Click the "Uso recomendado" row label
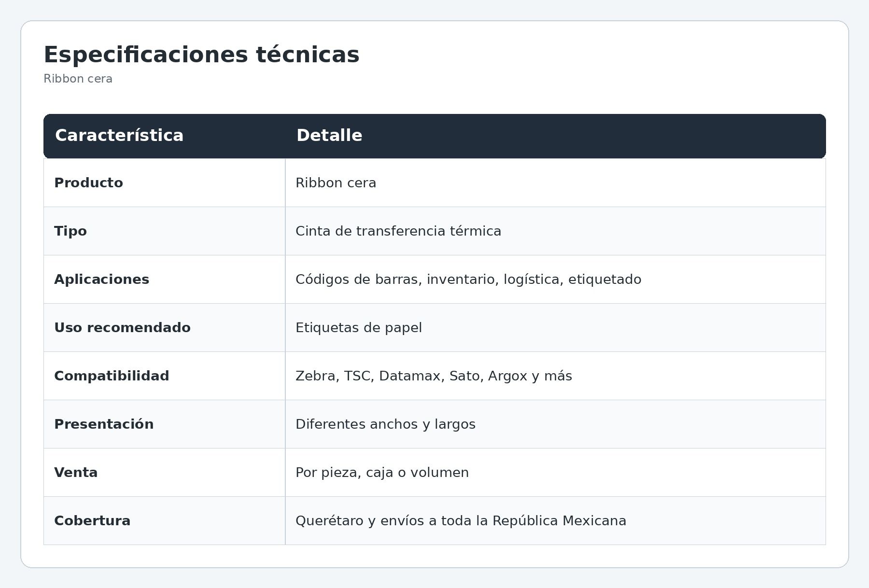 [x=122, y=328]
